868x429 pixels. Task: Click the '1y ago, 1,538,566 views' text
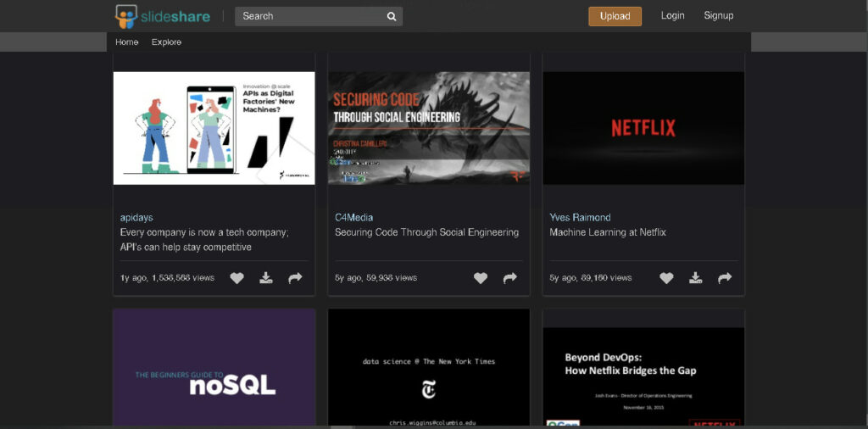[167, 278]
